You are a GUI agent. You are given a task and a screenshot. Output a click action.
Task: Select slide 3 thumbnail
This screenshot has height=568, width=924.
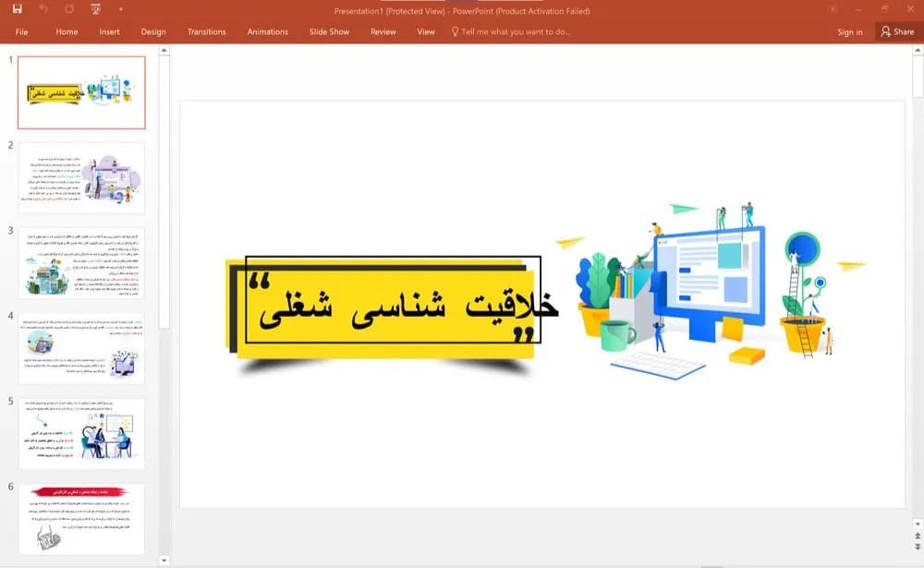pyautogui.click(x=81, y=263)
